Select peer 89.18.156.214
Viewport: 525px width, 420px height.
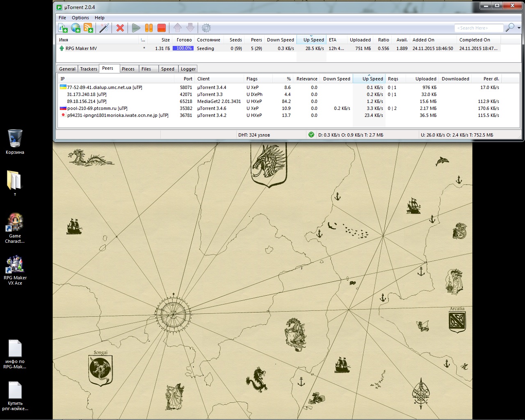pos(280,101)
